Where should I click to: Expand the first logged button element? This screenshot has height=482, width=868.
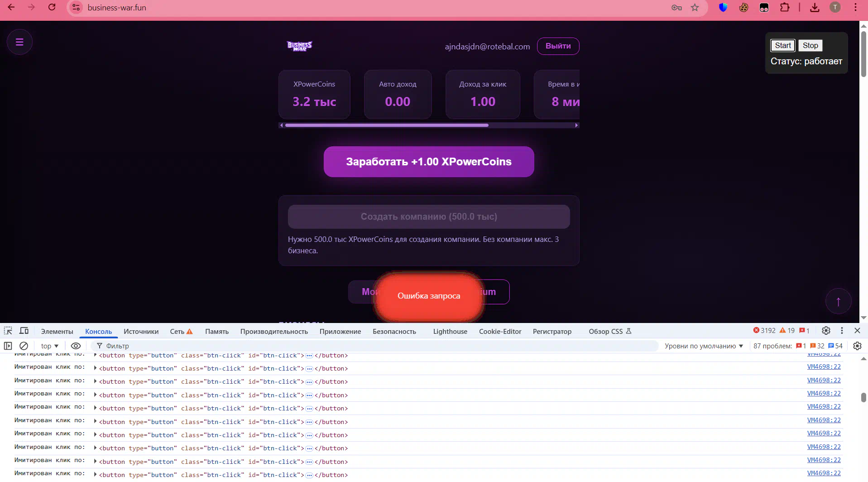coord(95,355)
